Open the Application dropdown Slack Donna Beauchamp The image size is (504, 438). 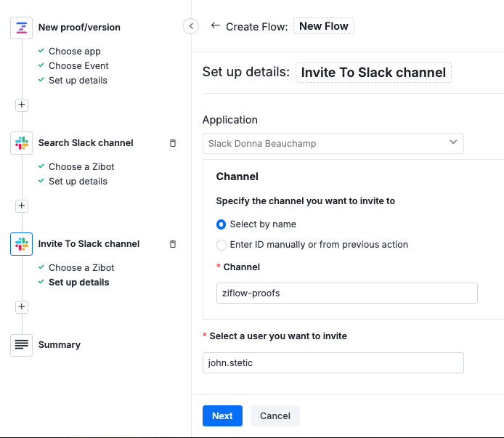tap(333, 143)
